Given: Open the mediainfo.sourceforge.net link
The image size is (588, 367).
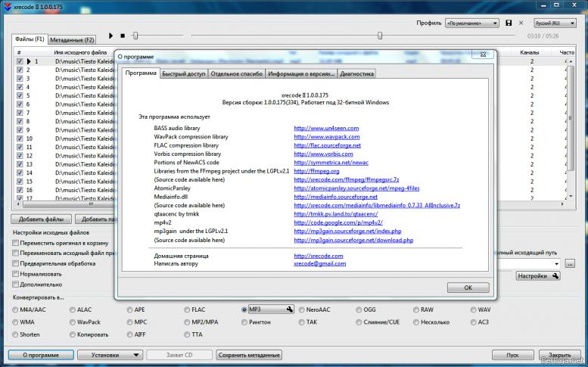Looking at the screenshot, I should click(336, 197).
